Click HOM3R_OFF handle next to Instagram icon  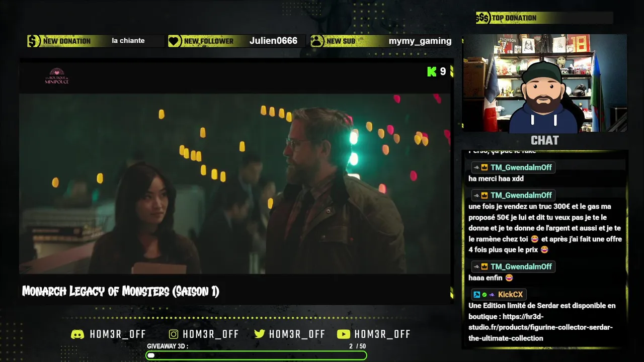click(211, 334)
